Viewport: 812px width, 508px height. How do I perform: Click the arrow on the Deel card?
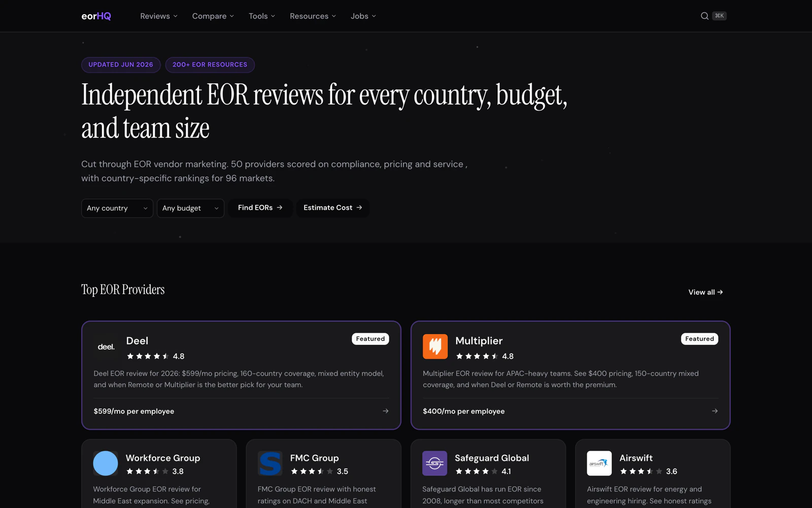click(x=386, y=411)
